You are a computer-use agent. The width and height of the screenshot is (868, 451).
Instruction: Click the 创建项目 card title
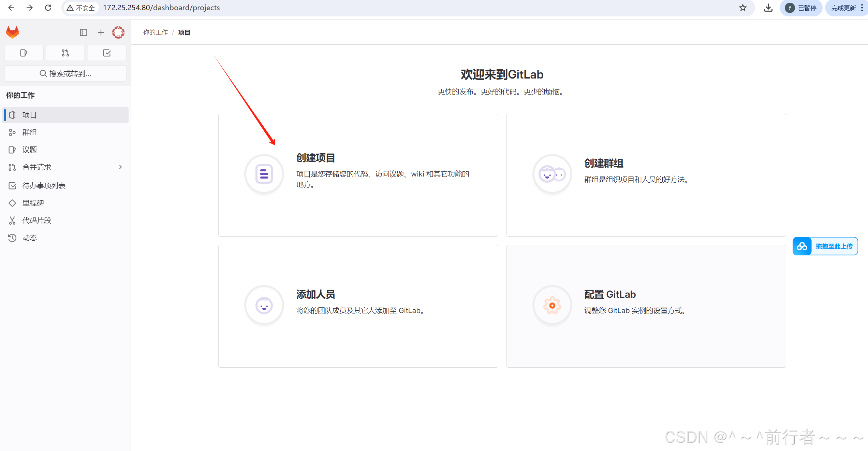coord(315,158)
